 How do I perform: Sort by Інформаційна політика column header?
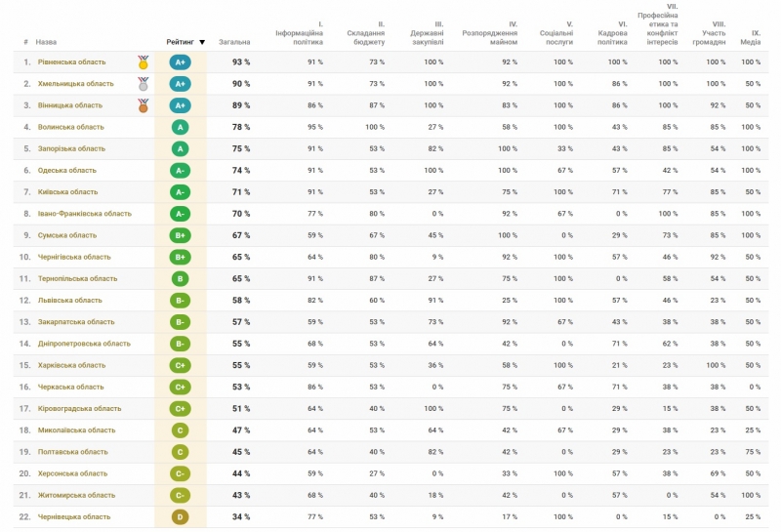pyautogui.click(x=301, y=39)
